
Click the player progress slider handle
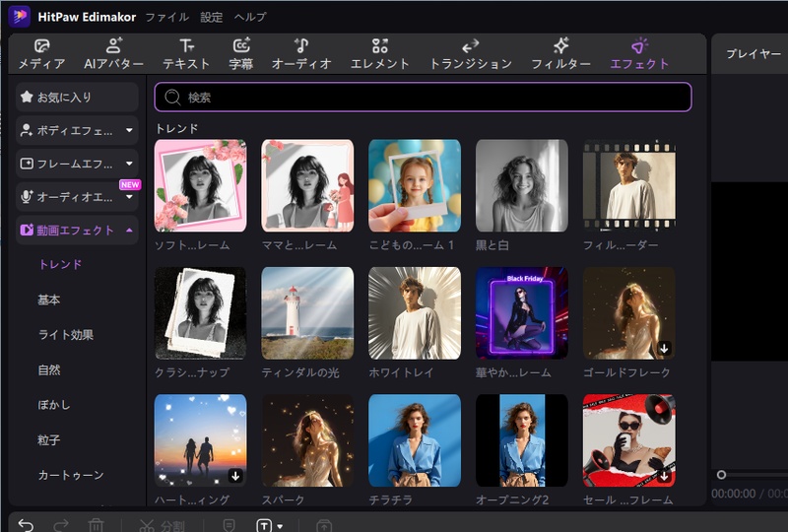pyautogui.click(x=721, y=475)
